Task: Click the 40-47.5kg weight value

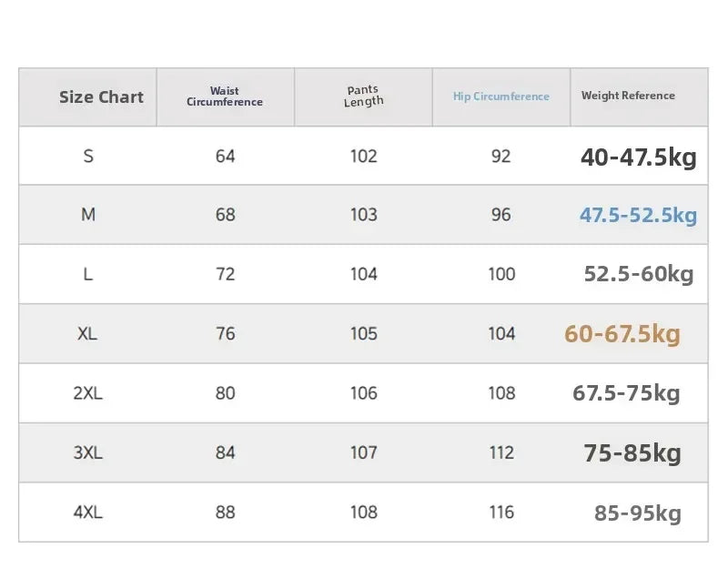Action: pos(639,157)
